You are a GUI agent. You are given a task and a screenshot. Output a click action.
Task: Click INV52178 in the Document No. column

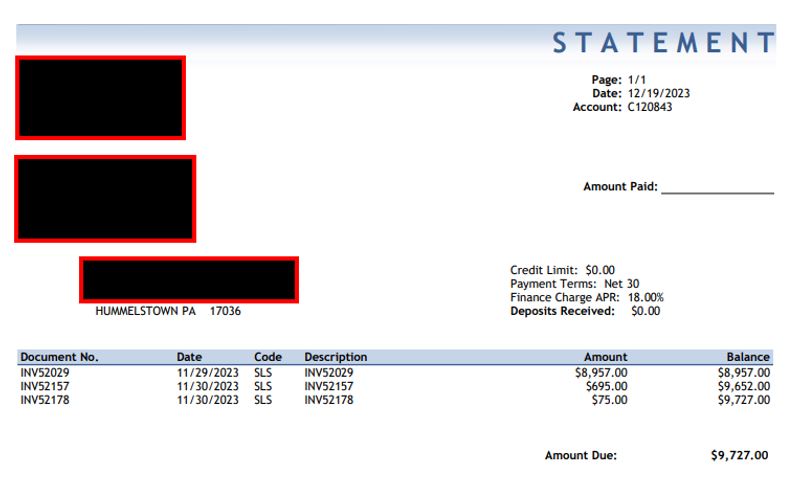tap(45, 400)
